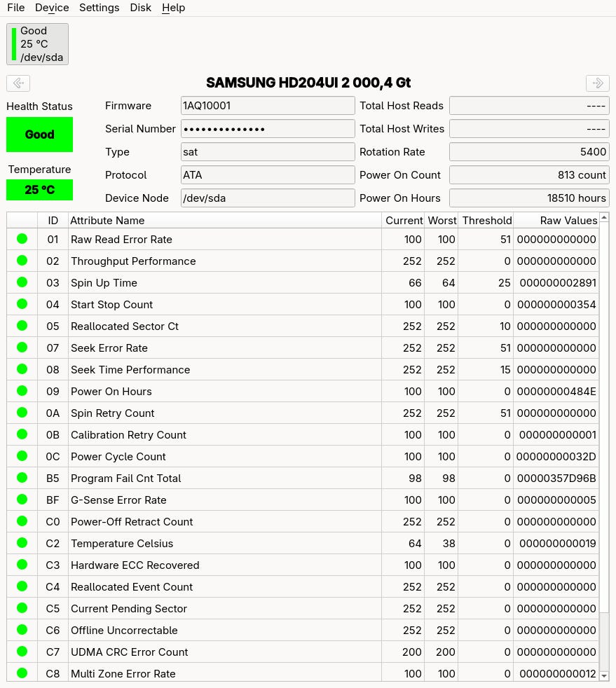Click raw value 00000000484E
The image size is (616, 688).
pos(556,392)
